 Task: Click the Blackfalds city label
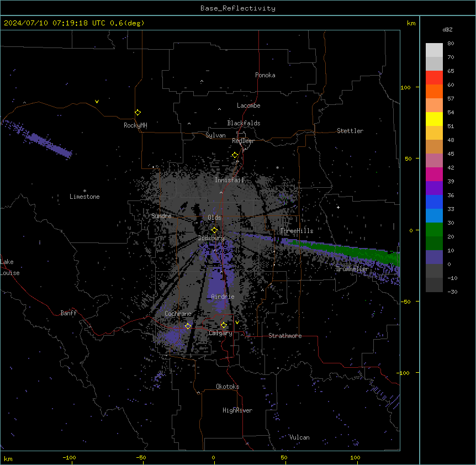coord(244,123)
